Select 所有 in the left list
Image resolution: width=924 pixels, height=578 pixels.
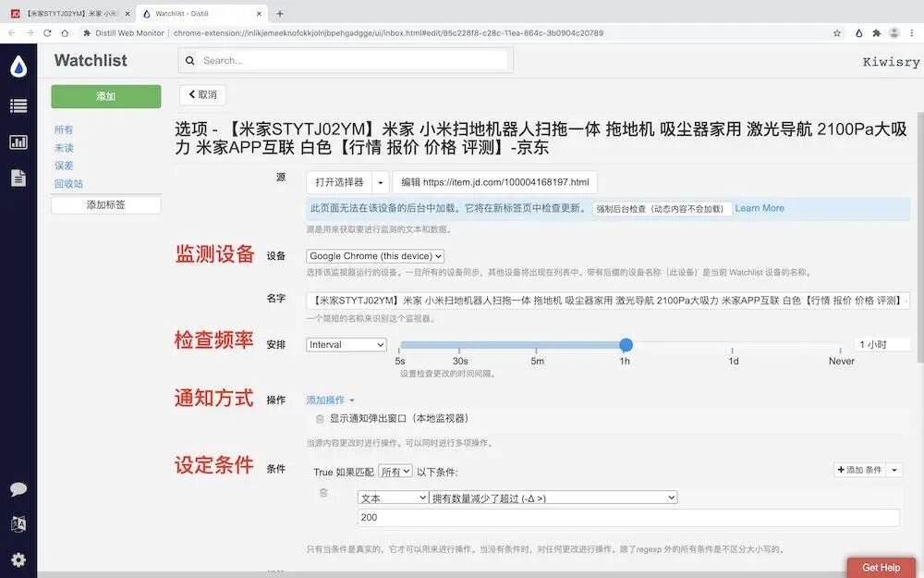pyautogui.click(x=64, y=129)
